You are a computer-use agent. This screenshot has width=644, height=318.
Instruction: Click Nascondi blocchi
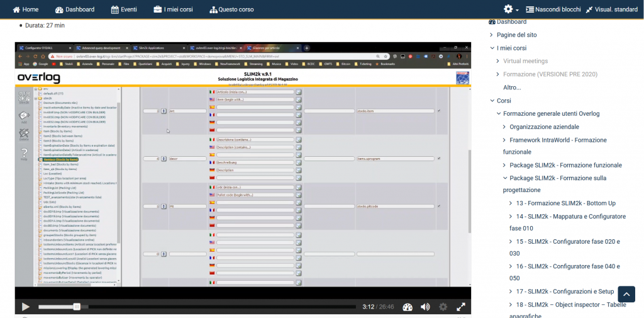click(553, 9)
